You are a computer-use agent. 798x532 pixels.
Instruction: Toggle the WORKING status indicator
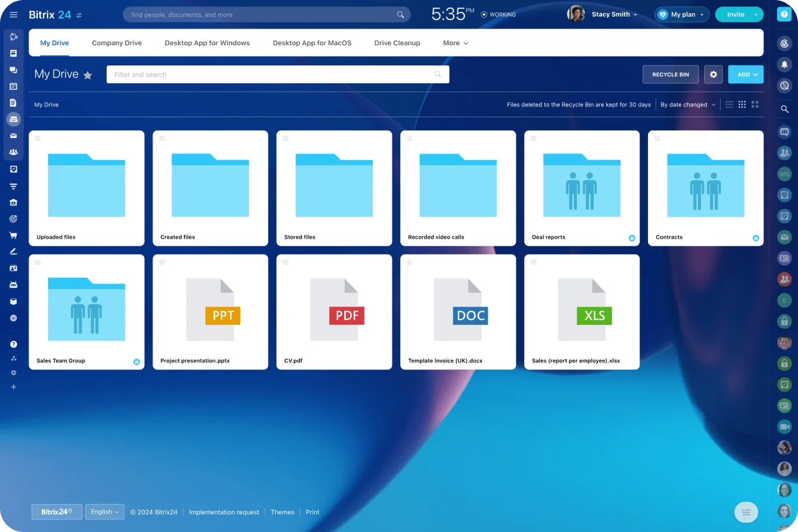click(x=498, y=15)
